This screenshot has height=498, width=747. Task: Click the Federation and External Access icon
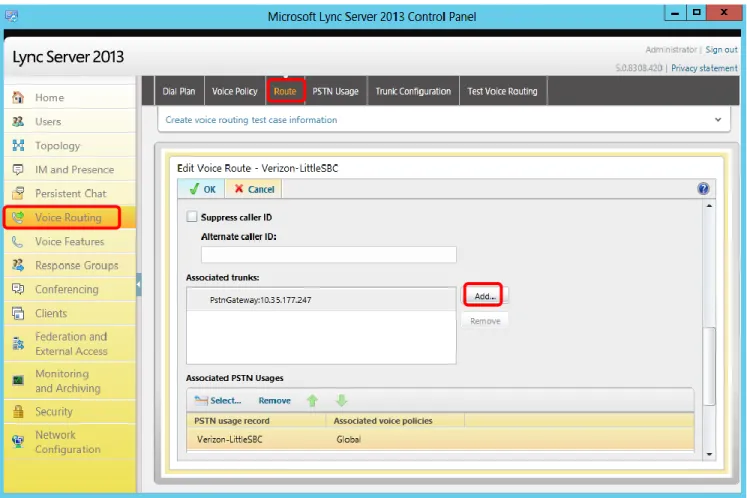tap(18, 343)
